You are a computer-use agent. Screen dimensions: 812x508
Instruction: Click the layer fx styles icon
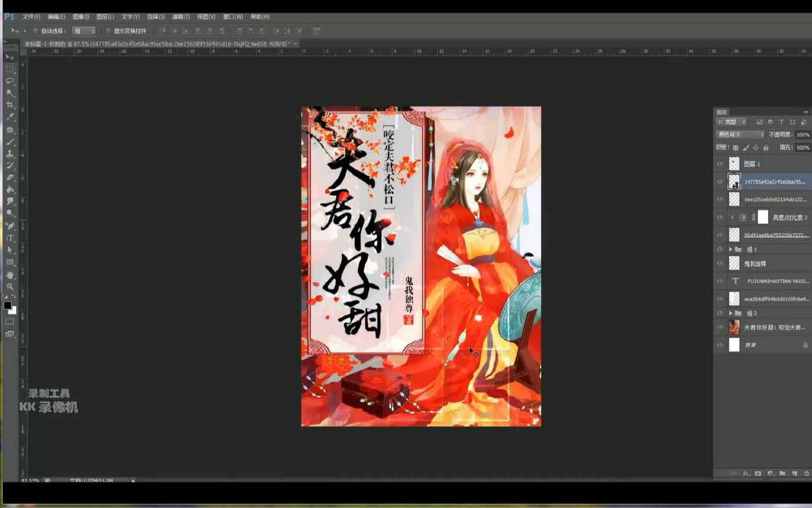pos(746,474)
